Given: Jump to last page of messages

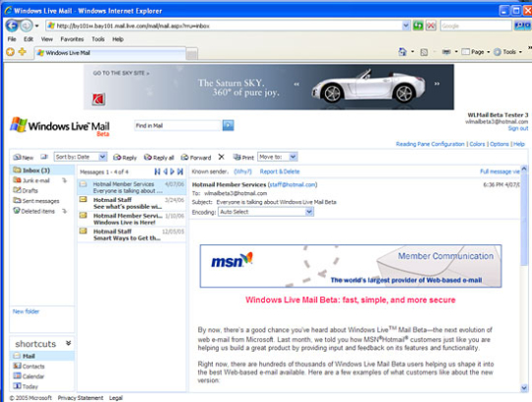Looking at the screenshot, I should coord(180,171).
